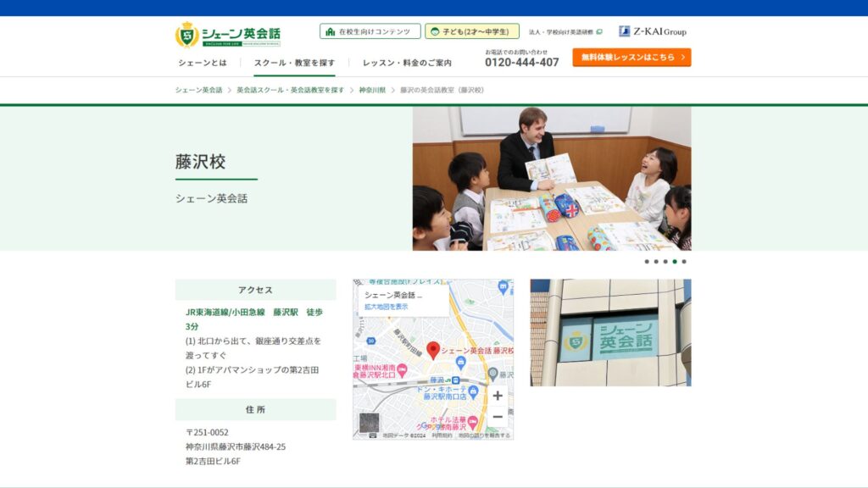Click JR東海道線/小田急線 藤沢駅 徒歩3分 text
Image resolution: width=868 pixels, height=488 pixels.
click(x=254, y=319)
